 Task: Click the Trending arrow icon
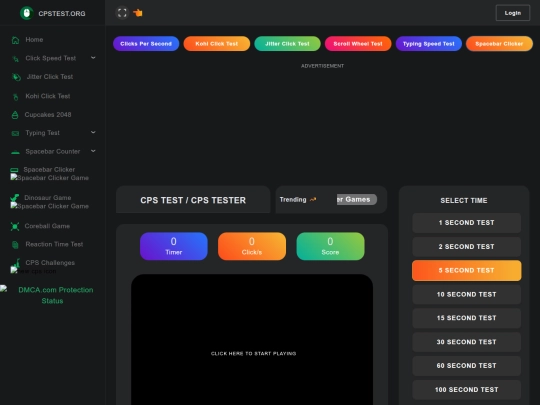click(x=313, y=199)
